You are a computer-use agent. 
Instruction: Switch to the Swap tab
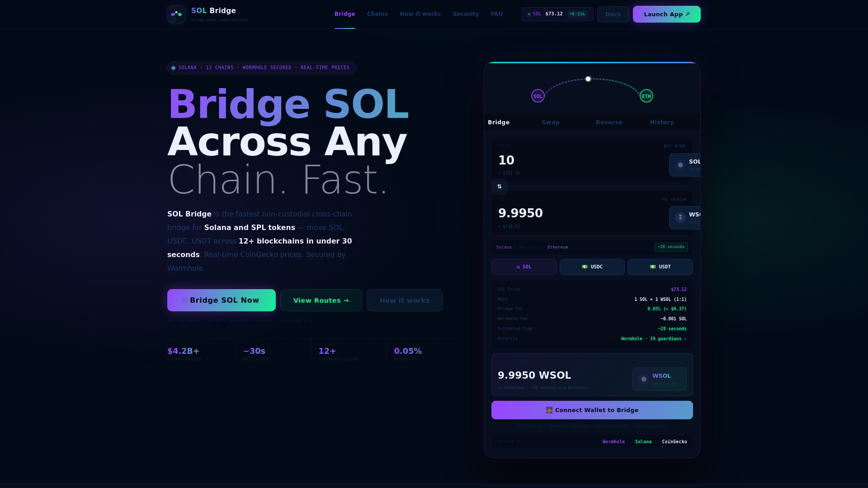click(551, 122)
